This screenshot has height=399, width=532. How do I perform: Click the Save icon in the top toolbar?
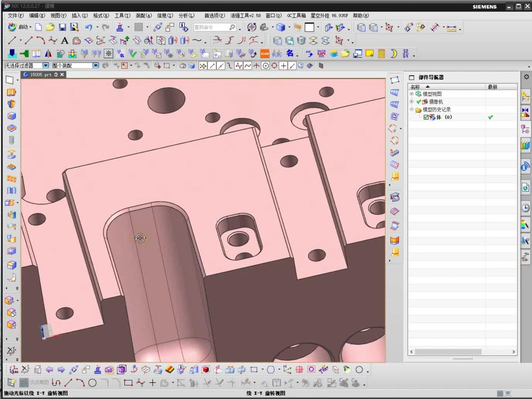pyautogui.click(x=62, y=27)
